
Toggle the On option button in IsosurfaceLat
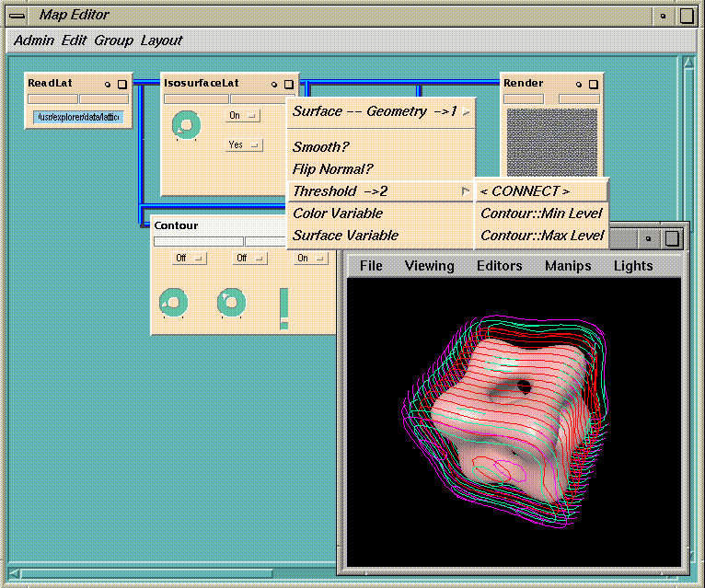click(x=242, y=116)
